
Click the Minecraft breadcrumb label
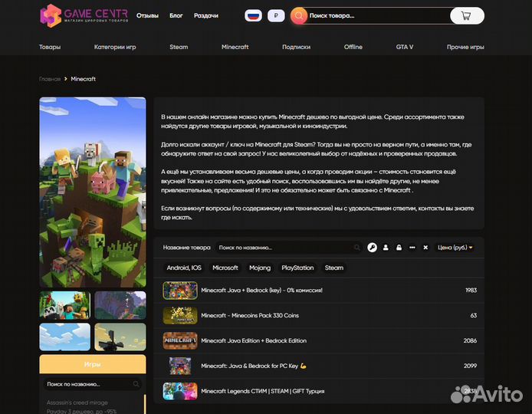[x=83, y=79]
